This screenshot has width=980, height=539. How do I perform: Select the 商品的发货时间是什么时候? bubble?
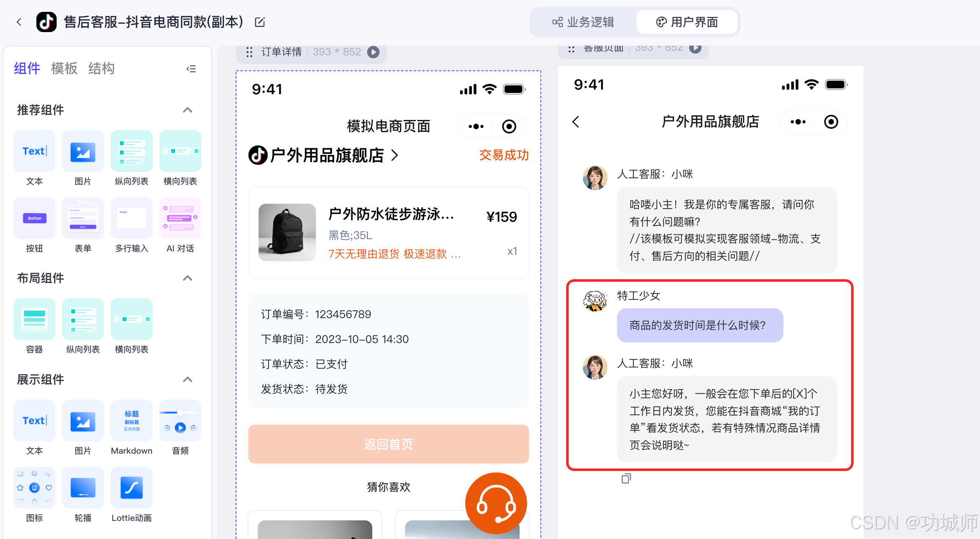coord(700,325)
